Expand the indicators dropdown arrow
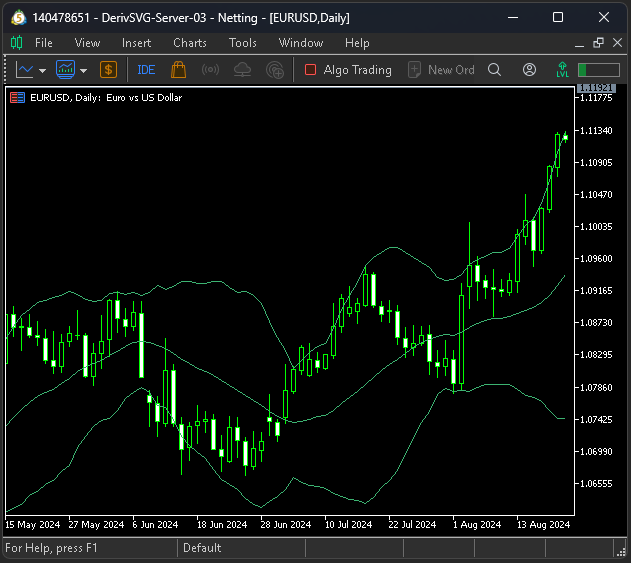631x563 pixels. coord(83,71)
